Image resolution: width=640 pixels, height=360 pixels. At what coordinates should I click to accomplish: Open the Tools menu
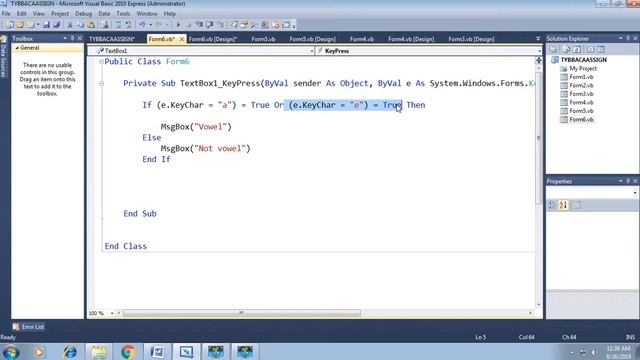(123, 14)
